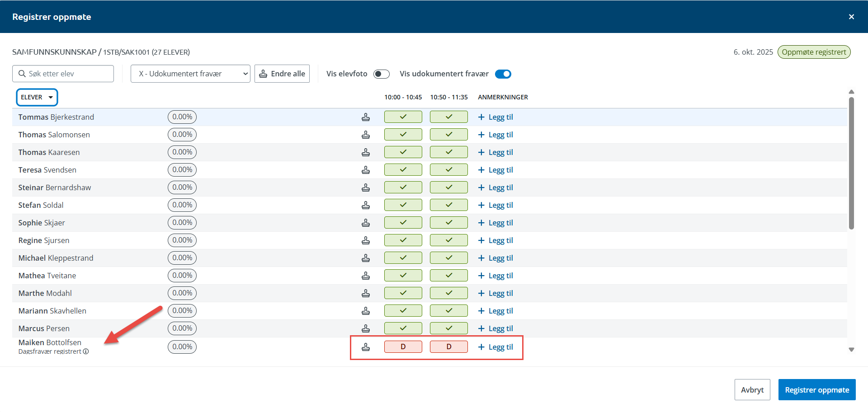Click the stamp icon for Marcus Persen

366,328
